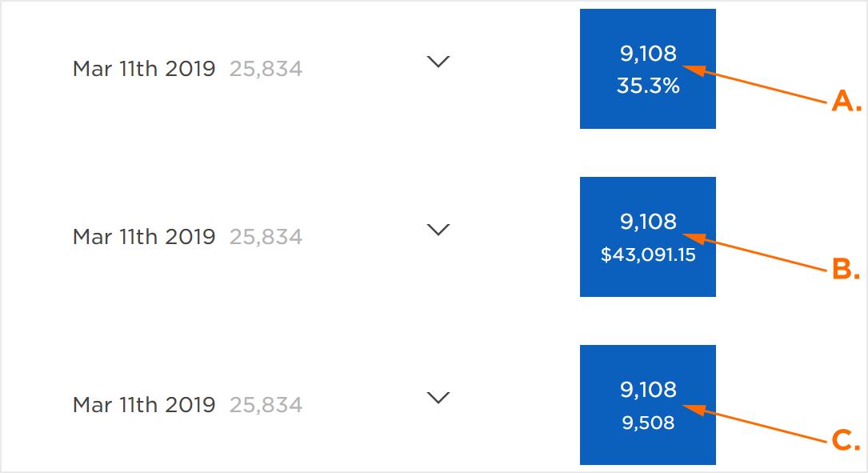Expand the row showing $43,091.15
Viewport: 868px width, 473px height.
pos(438,230)
